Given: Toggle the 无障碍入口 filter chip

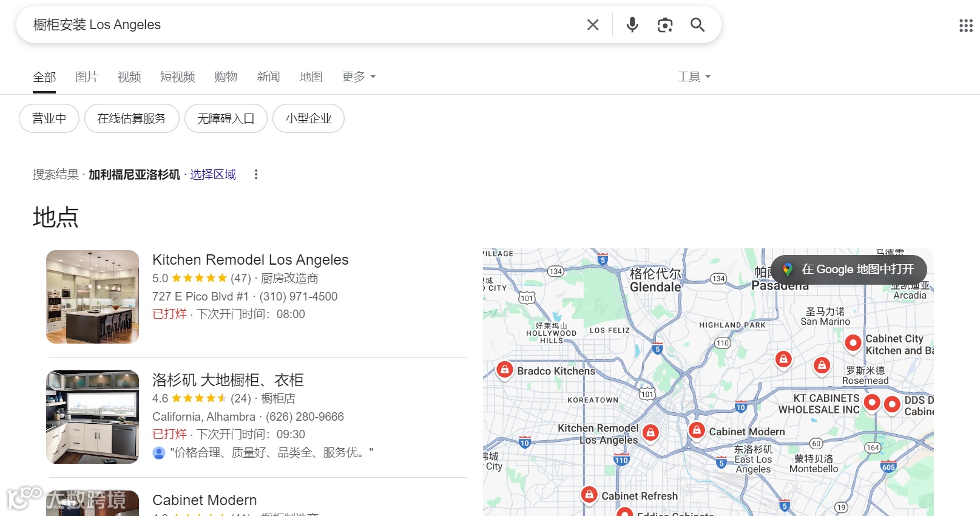Looking at the screenshot, I should tap(226, 118).
